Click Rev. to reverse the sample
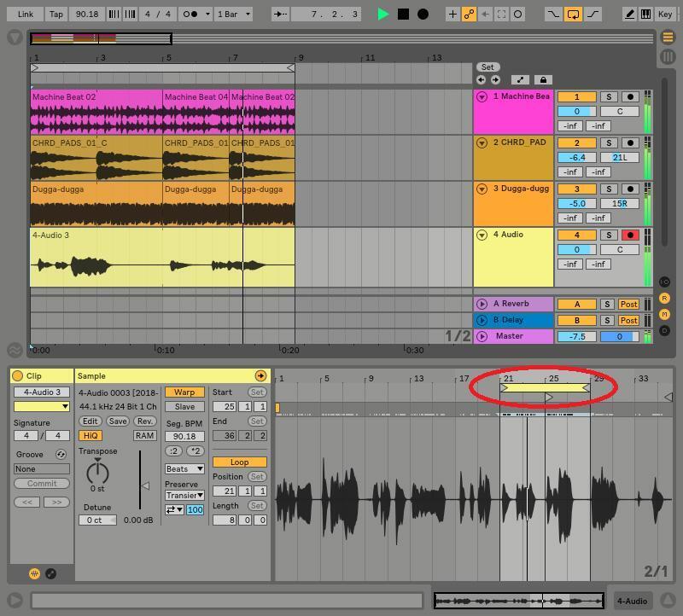This screenshot has height=616, width=683. tap(144, 421)
